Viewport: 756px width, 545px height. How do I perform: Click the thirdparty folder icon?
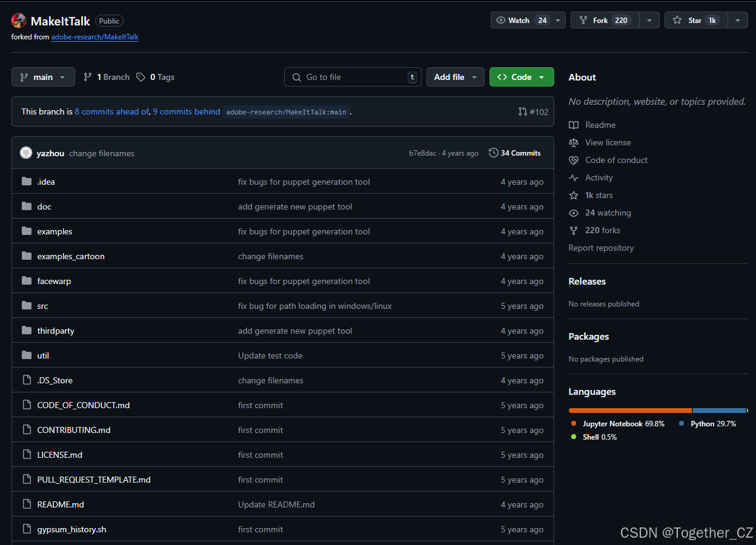coord(26,331)
